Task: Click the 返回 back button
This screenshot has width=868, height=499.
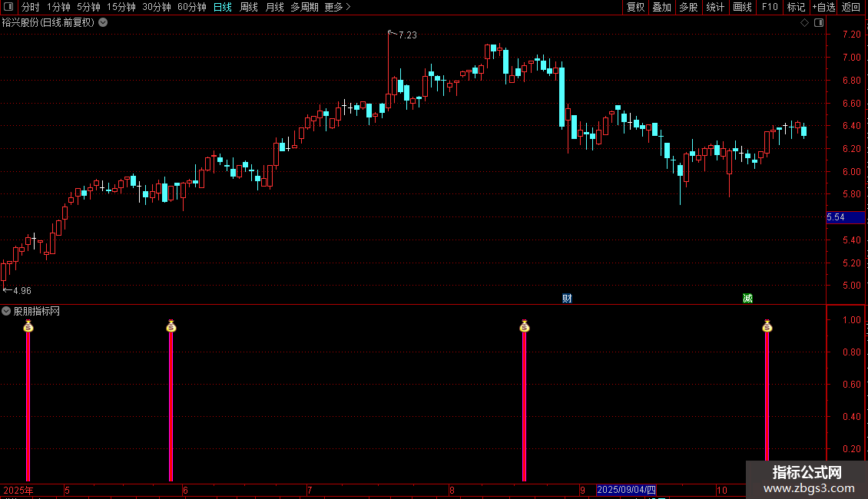Action: click(851, 7)
